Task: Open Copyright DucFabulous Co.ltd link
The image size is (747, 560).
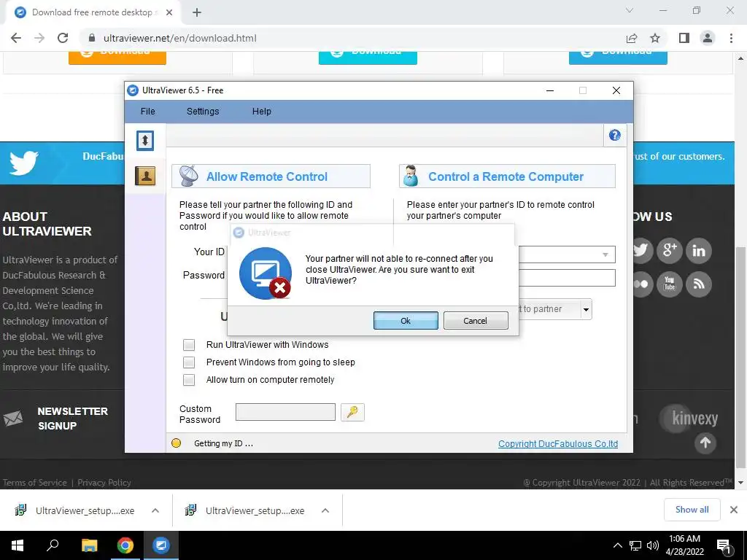Action: pyautogui.click(x=558, y=444)
